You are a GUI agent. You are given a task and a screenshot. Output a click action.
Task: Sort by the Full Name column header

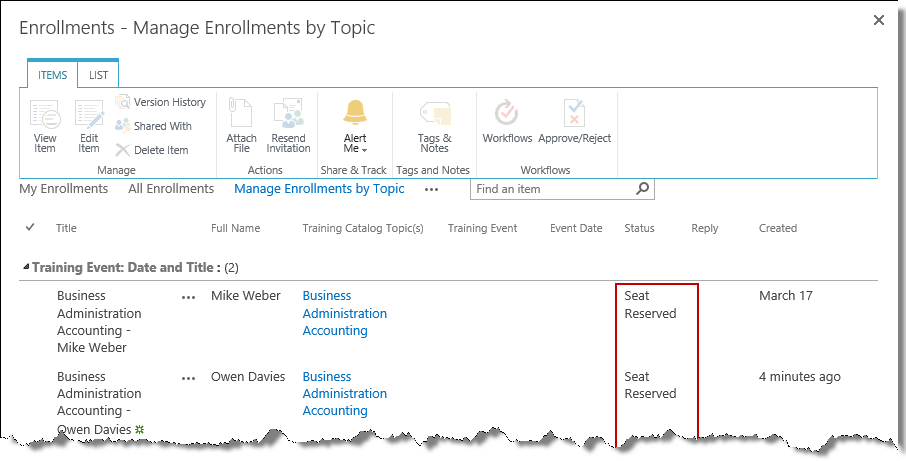click(235, 228)
